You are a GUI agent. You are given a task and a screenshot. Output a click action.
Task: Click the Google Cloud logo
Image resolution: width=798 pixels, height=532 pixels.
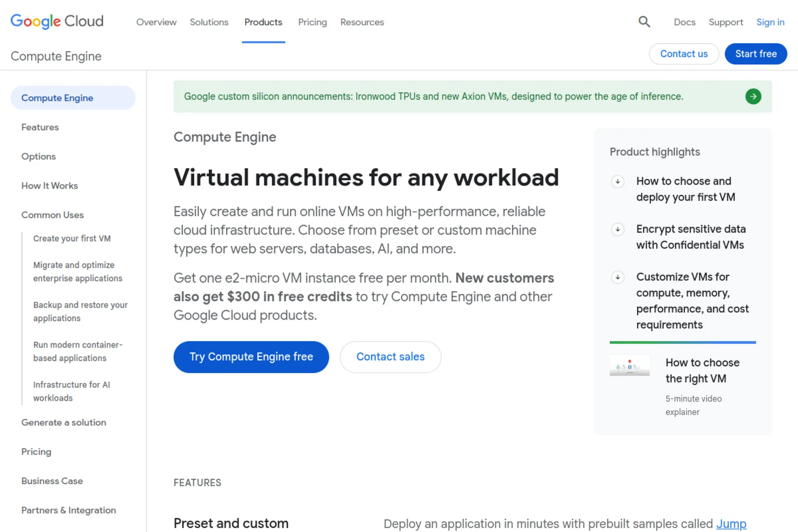pyautogui.click(x=57, y=22)
